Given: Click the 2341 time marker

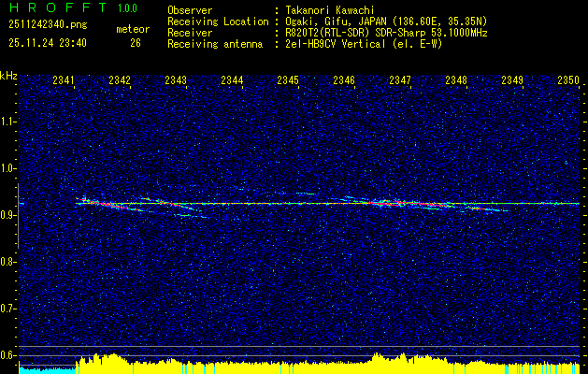Looking at the screenshot, I should tap(64, 81).
